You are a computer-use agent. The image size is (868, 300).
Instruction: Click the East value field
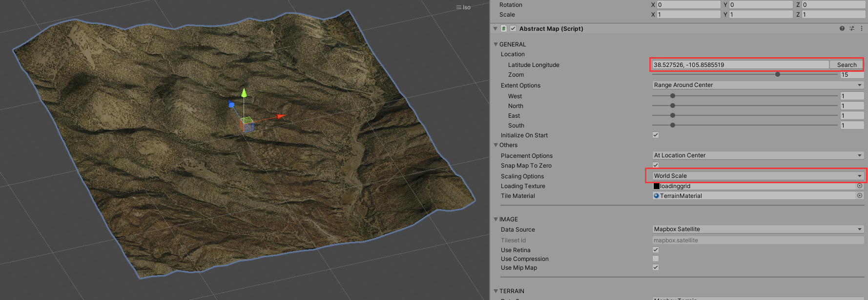tap(852, 115)
